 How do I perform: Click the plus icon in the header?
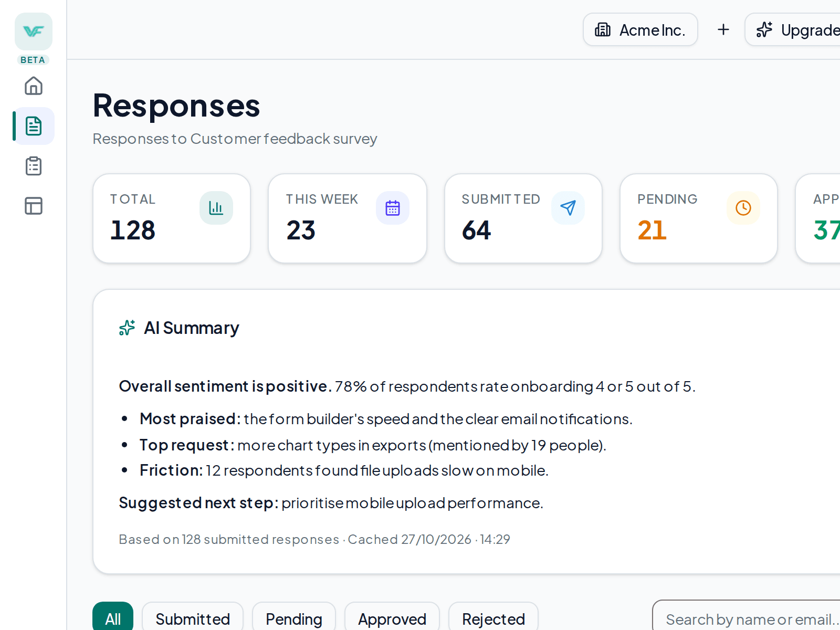[723, 30]
